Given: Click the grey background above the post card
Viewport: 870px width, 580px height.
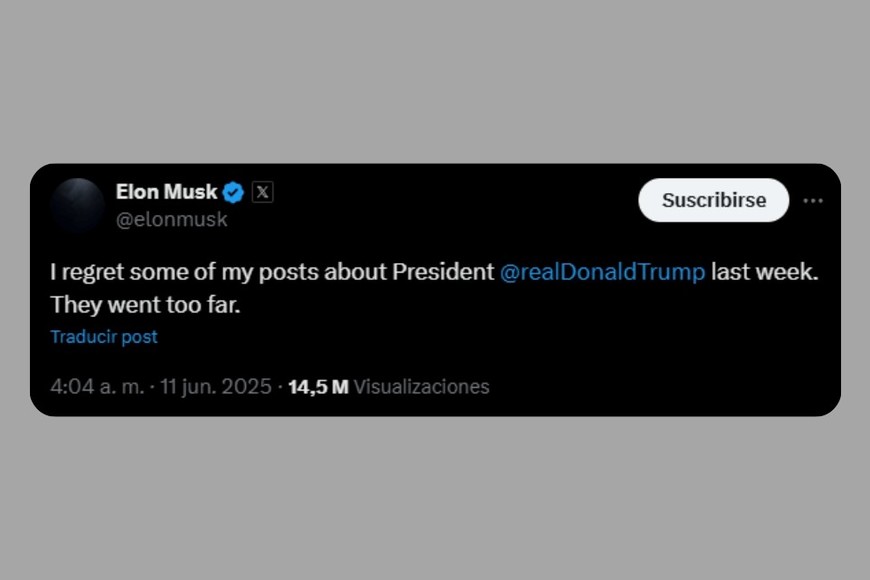Looking at the screenshot, I should [435, 80].
